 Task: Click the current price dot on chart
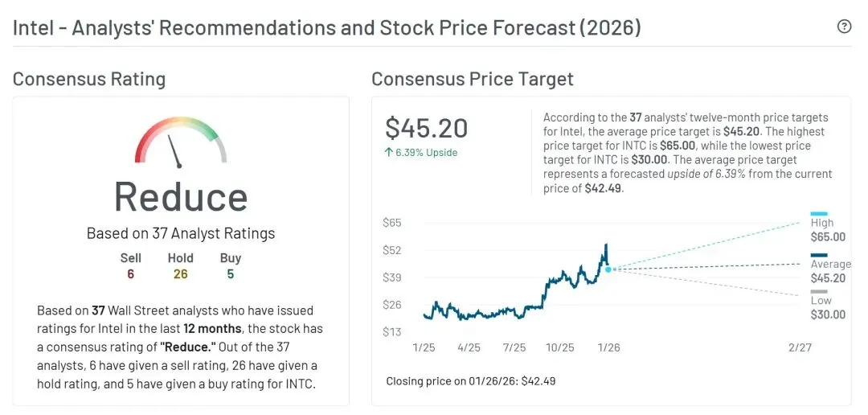tap(608, 269)
